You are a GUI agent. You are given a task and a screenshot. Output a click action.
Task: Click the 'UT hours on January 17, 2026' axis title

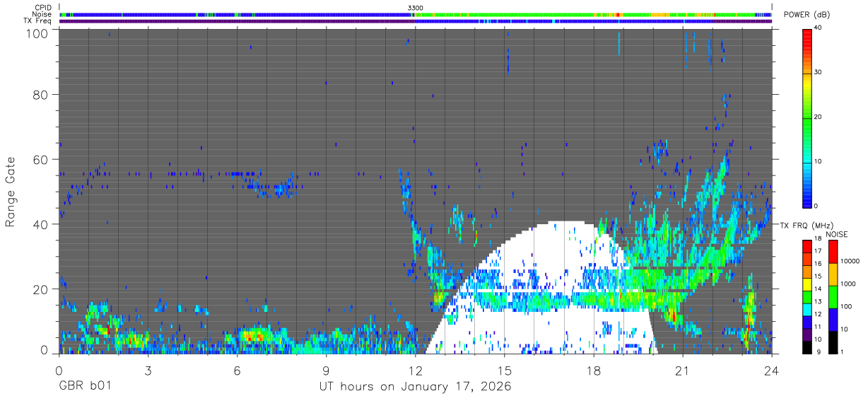[415, 387]
